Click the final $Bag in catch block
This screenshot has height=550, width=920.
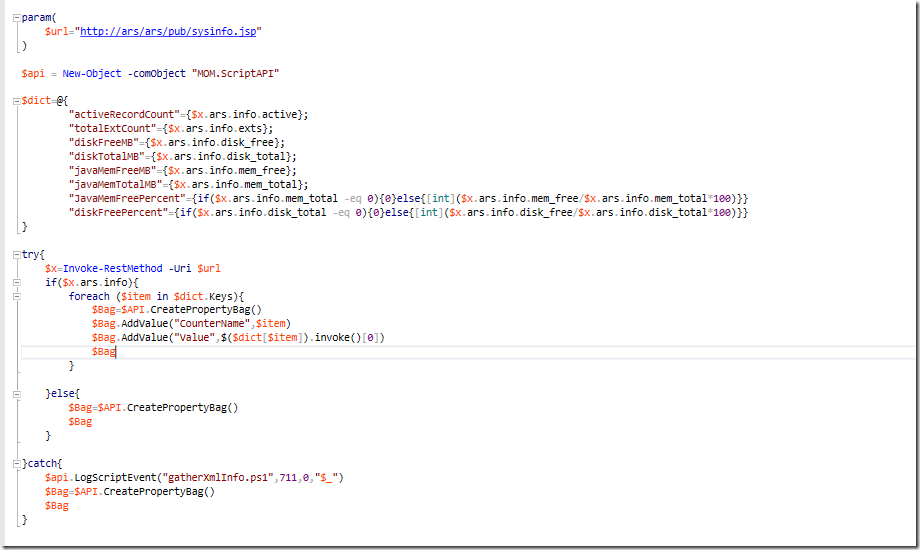point(56,506)
